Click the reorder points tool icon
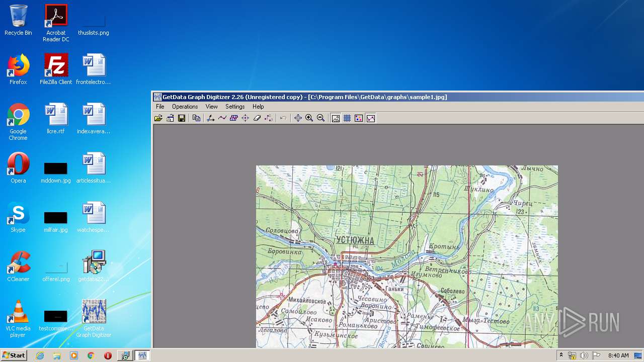Screen dimensions: 644x362 click(269, 118)
